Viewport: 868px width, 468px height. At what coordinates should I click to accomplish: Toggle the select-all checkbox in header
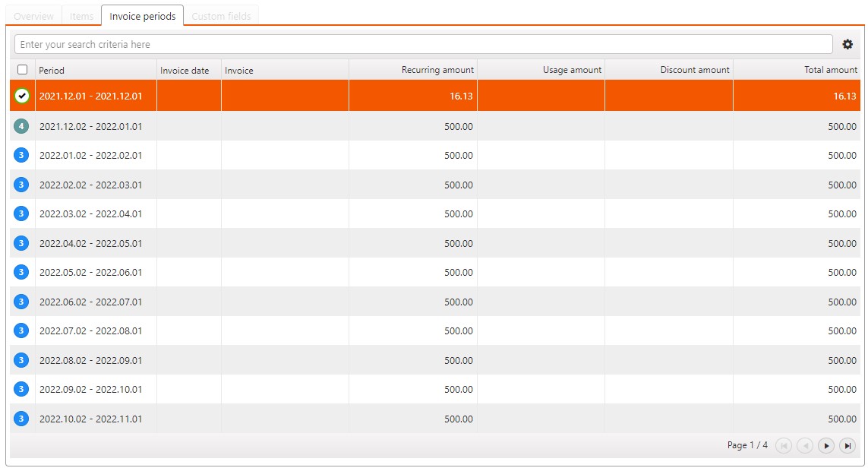tap(22, 70)
